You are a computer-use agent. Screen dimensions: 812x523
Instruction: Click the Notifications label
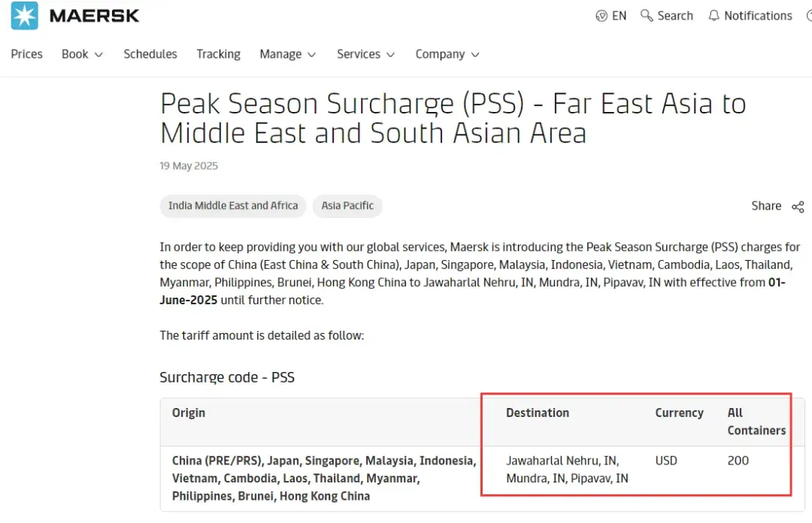click(x=758, y=16)
